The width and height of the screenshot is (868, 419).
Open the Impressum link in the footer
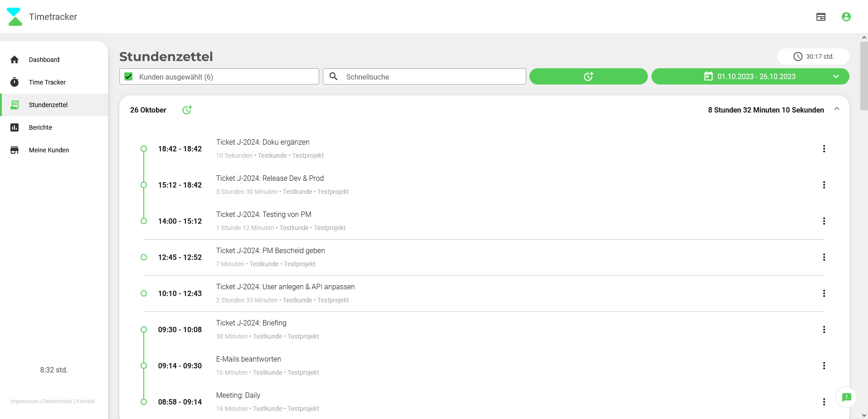[24, 401]
